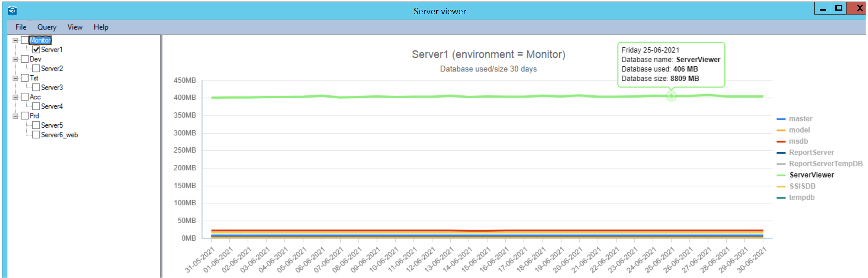
Task: Select the Server4 tree label
Action: click(x=52, y=106)
